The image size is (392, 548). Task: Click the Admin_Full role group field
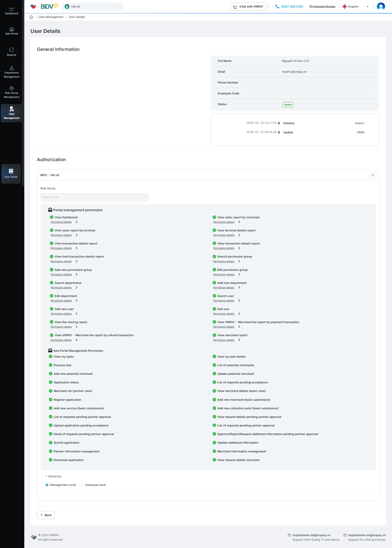coord(95,197)
